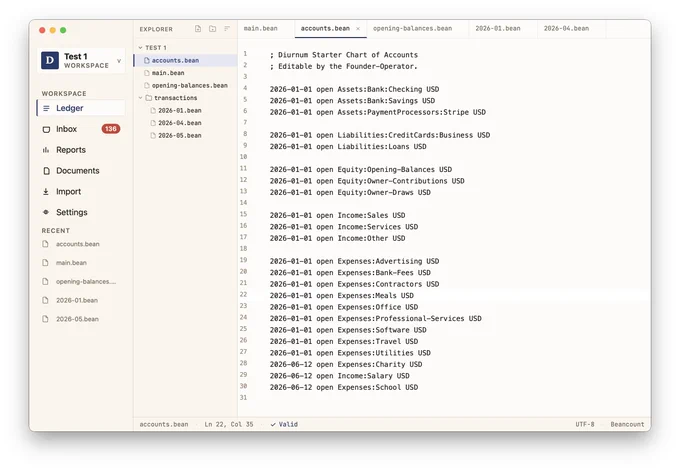Click the file icon beside recent opening-balances

[x=45, y=281]
